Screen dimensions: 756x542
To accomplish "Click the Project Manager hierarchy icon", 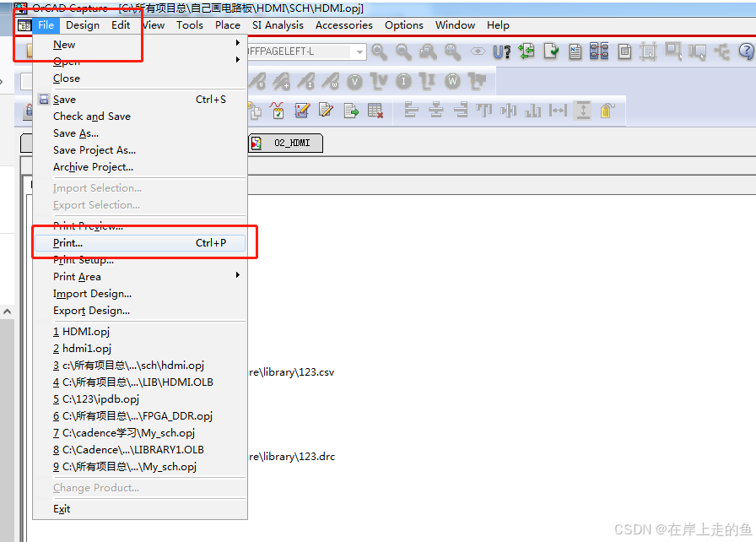I will tap(721, 51).
